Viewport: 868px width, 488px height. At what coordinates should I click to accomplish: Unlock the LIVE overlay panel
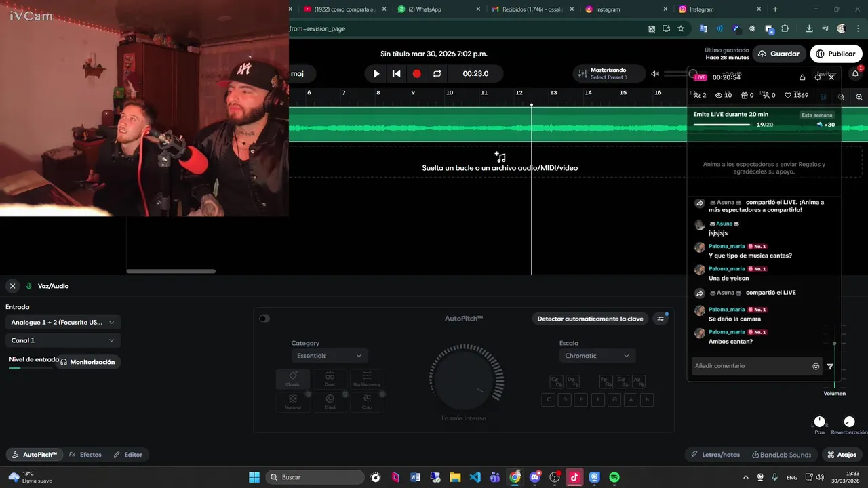pos(802,77)
